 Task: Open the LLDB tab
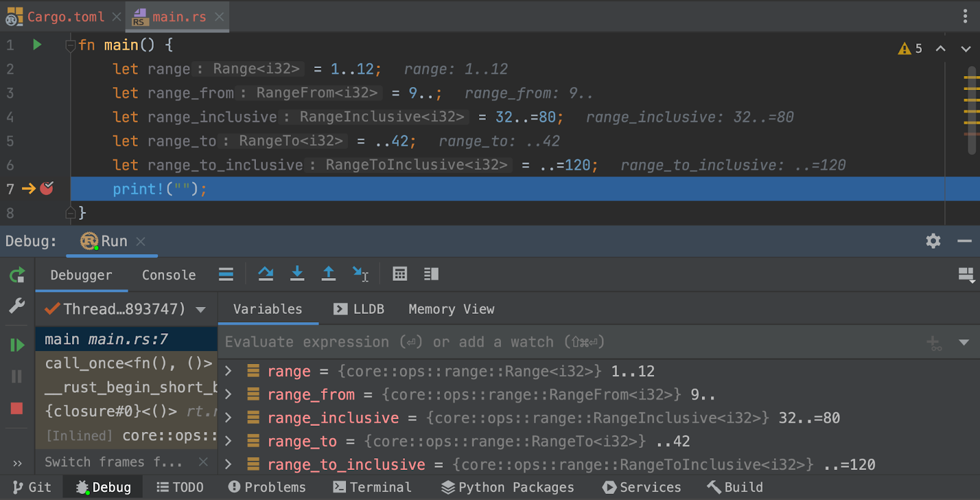coord(359,309)
